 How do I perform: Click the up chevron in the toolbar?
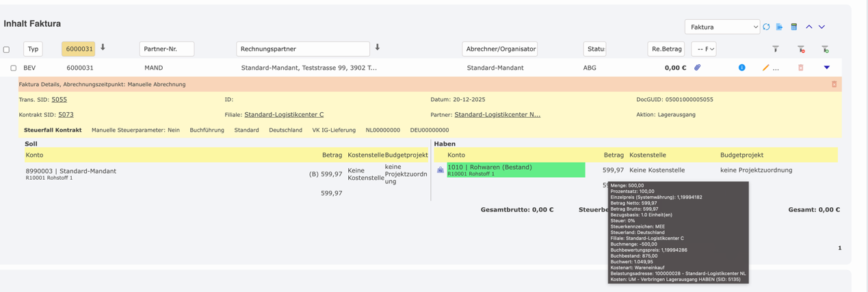pos(808,27)
